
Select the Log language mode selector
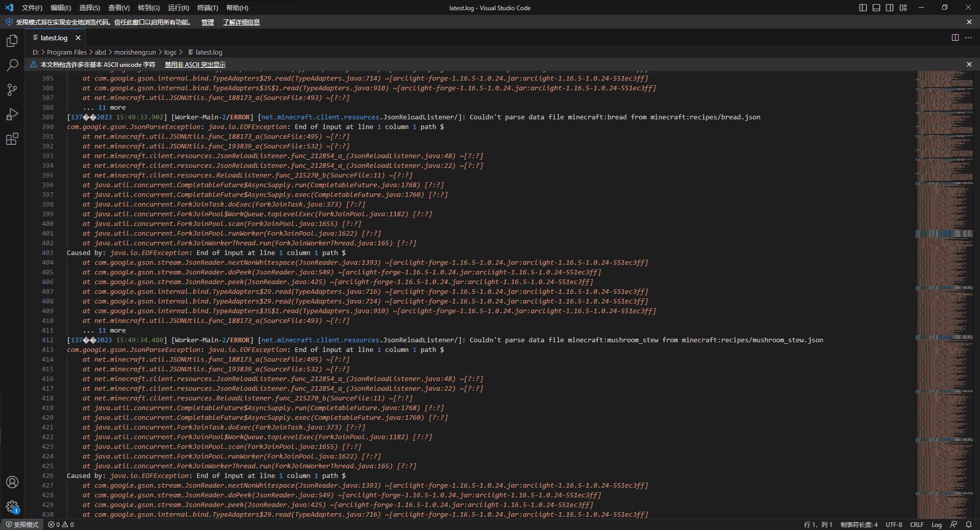pos(936,524)
